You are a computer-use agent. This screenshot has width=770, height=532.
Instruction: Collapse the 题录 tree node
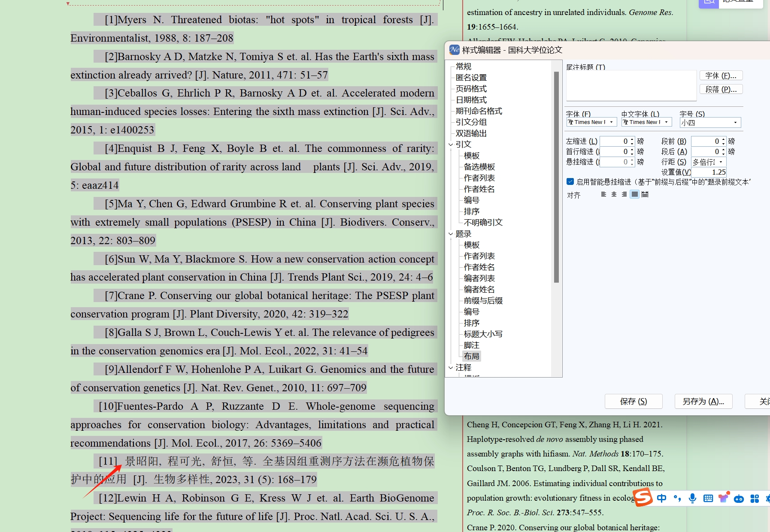(x=451, y=234)
